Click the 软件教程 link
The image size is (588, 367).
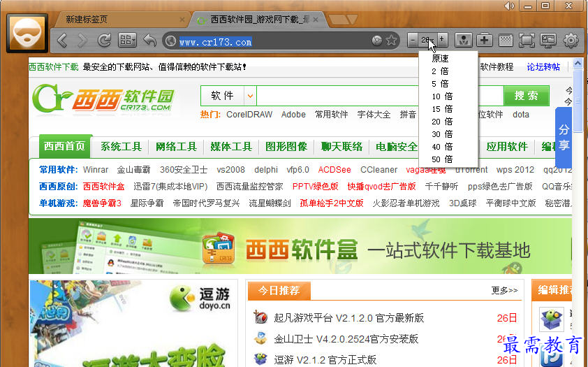pos(497,67)
